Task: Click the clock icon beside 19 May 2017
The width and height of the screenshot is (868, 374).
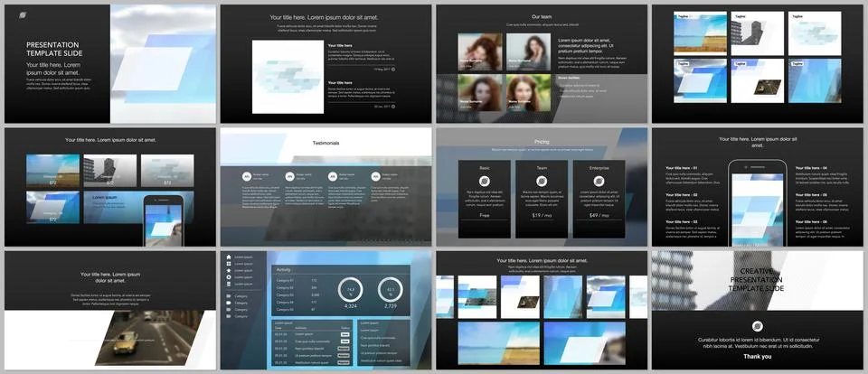Action: click(393, 70)
